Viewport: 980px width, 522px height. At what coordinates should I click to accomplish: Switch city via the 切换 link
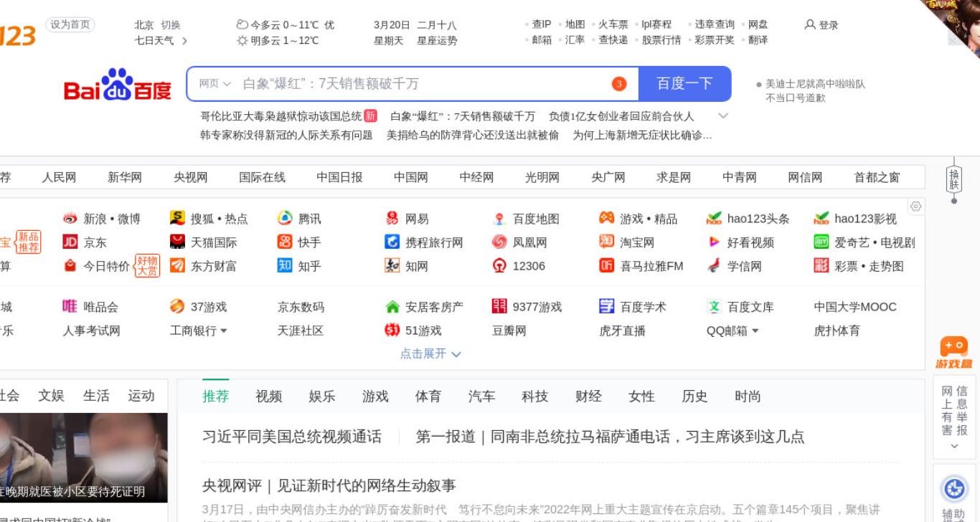coord(171,25)
